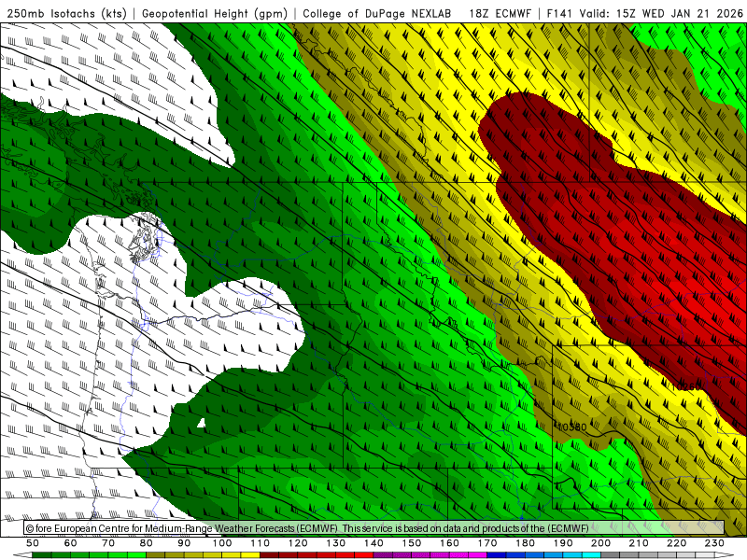Image resolution: width=747 pixels, height=560 pixels.
Task: Click the bright red swatch just before 140
Action: pyautogui.click(x=364, y=555)
